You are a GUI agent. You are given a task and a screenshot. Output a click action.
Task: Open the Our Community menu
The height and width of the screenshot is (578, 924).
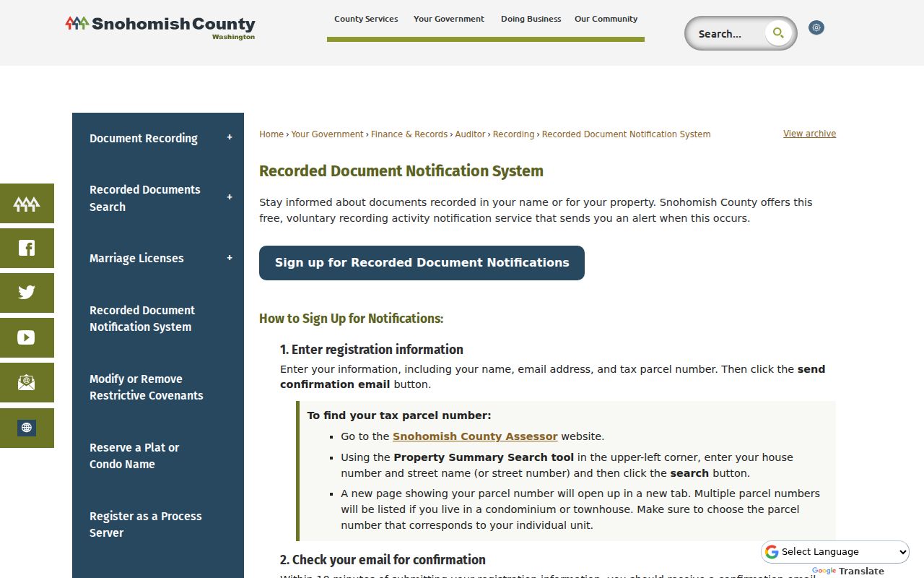click(606, 19)
